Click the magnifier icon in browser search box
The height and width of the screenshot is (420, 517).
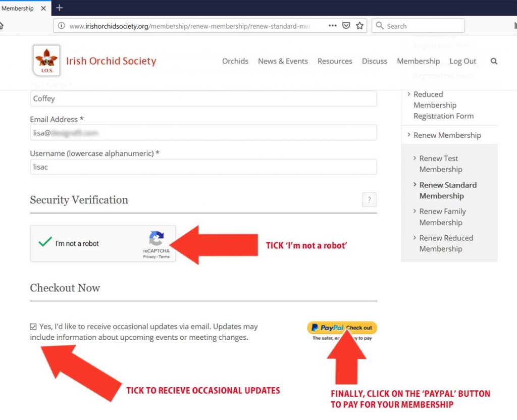coord(380,26)
